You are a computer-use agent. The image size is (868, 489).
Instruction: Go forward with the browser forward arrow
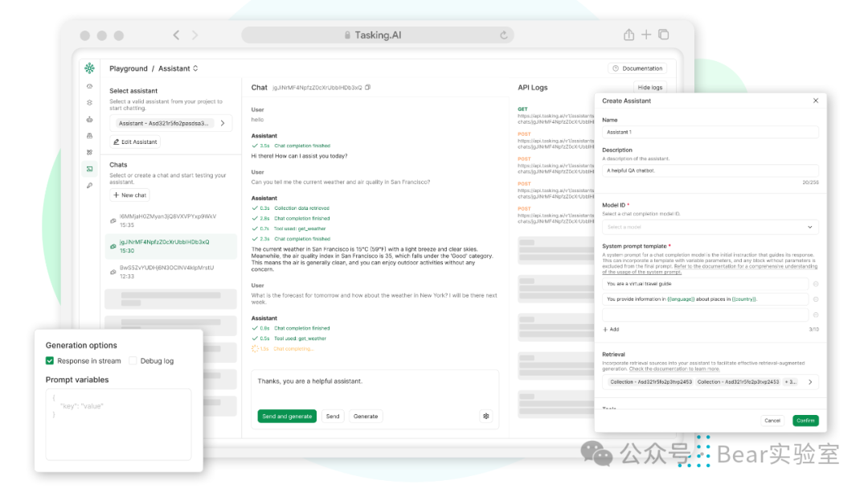[x=194, y=35]
